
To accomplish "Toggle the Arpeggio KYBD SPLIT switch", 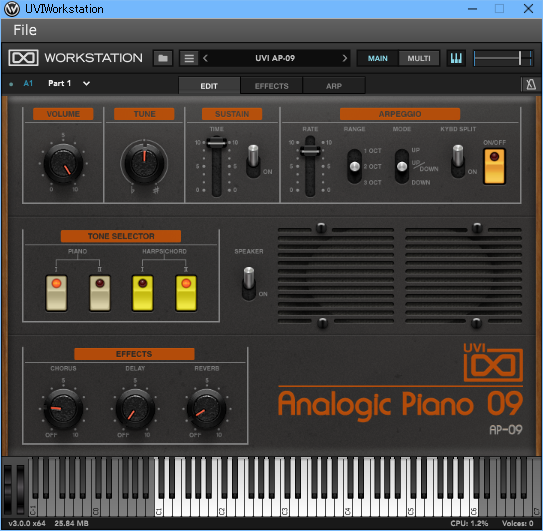I will pyautogui.click(x=458, y=161).
